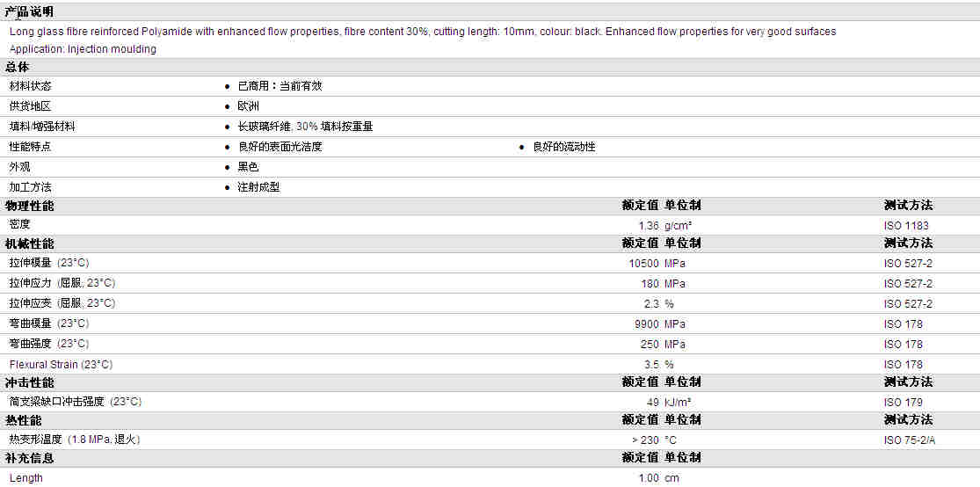The height and width of the screenshot is (487, 980).
Task: Click the 物理性能 section header
Action: coord(29,206)
